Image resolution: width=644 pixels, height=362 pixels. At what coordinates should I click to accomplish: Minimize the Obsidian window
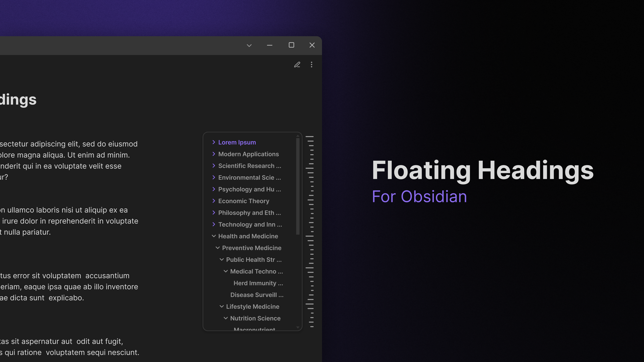pyautogui.click(x=270, y=45)
